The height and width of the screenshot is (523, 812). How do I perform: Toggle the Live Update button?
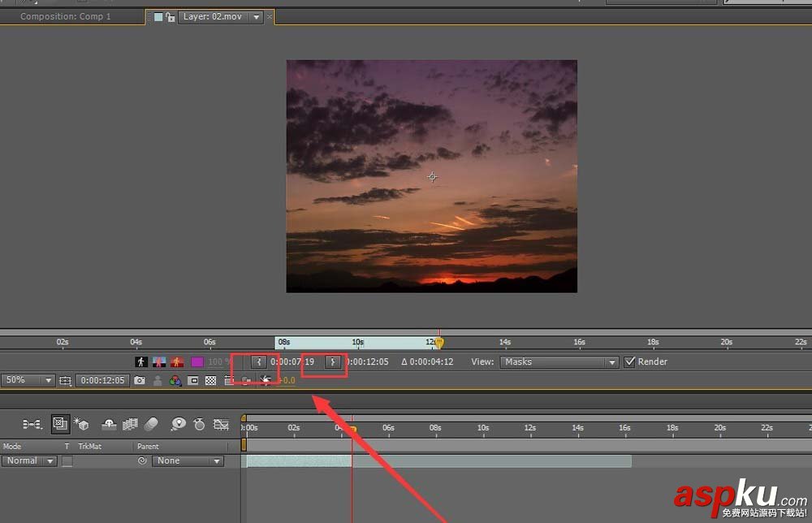(60, 424)
